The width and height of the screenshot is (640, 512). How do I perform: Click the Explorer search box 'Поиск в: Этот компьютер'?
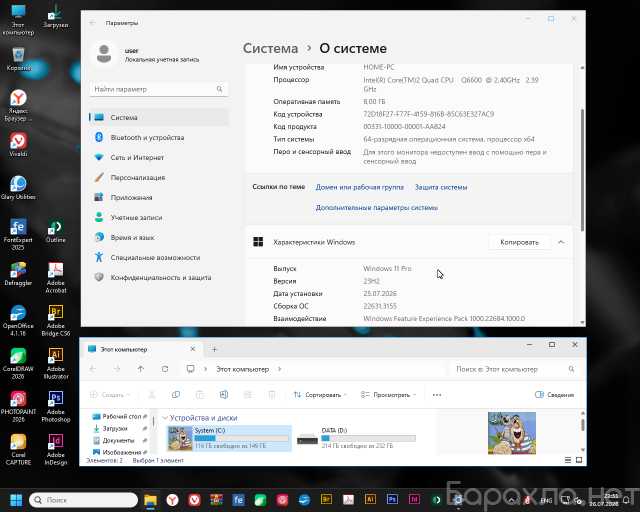(514, 369)
